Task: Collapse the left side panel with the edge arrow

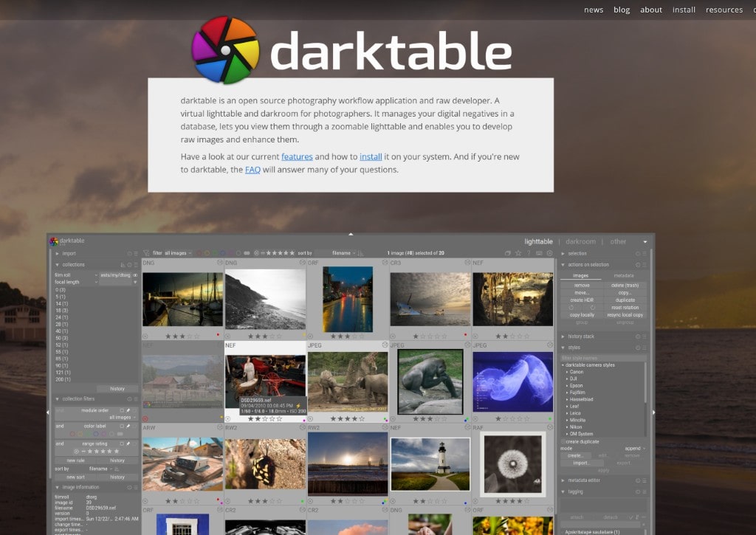Action: click(x=48, y=413)
